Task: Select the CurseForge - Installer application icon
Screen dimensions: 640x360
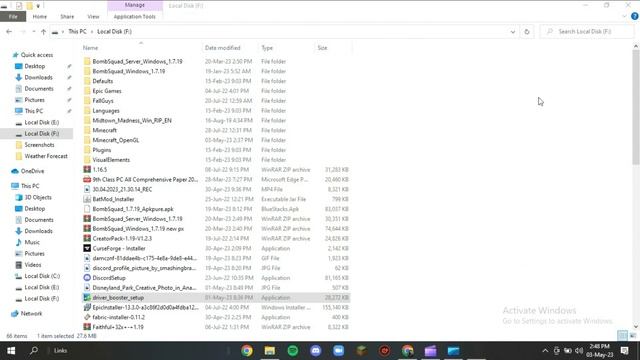Action: 87,248
